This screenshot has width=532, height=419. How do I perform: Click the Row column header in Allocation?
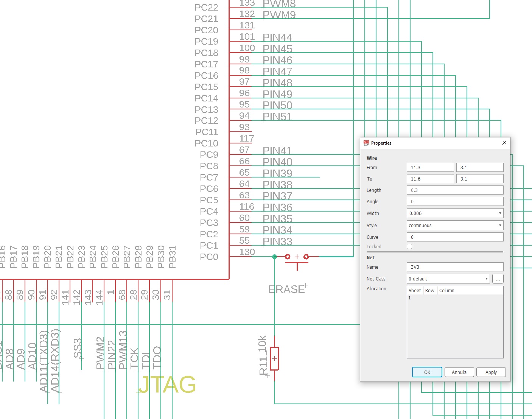(430, 290)
